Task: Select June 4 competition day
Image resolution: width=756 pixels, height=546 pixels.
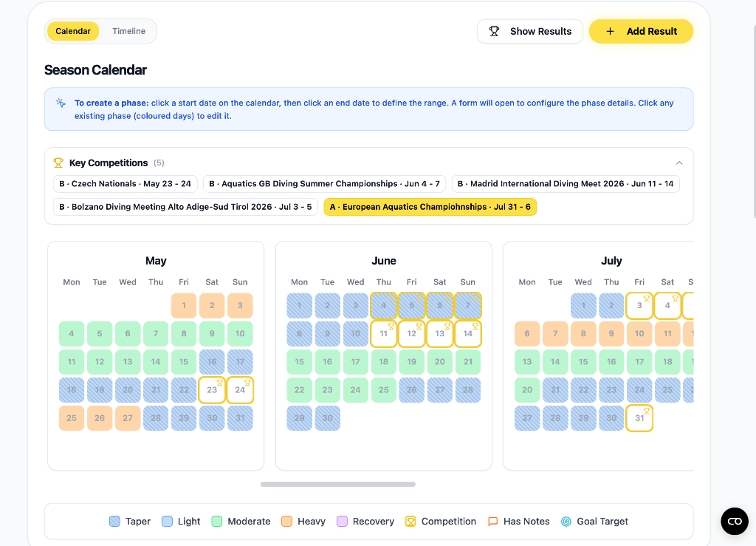Action: pyautogui.click(x=384, y=305)
